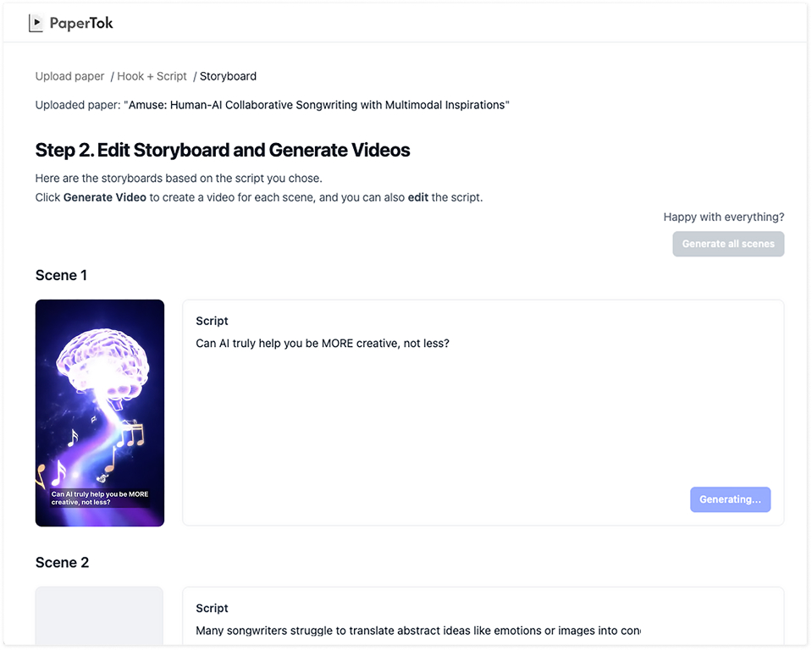
Task: Open the Scene 1 brain video thumbnail
Action: click(100, 412)
